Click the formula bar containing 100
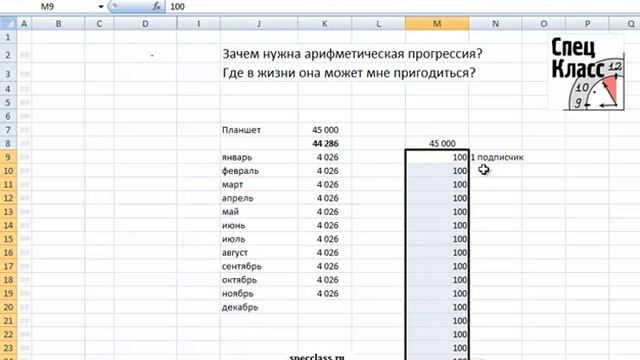Screen dimensions: 640x360 (402, 7)
